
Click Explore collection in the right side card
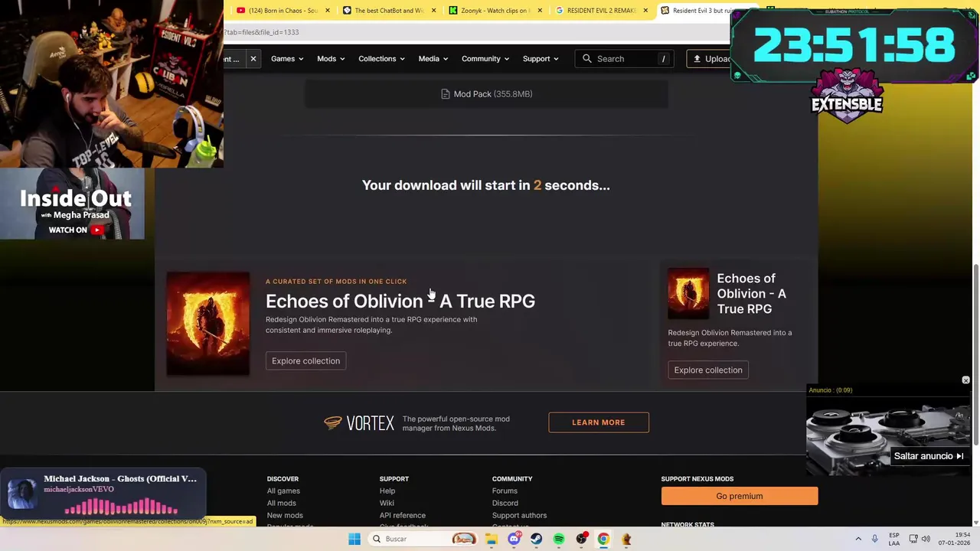708,370
